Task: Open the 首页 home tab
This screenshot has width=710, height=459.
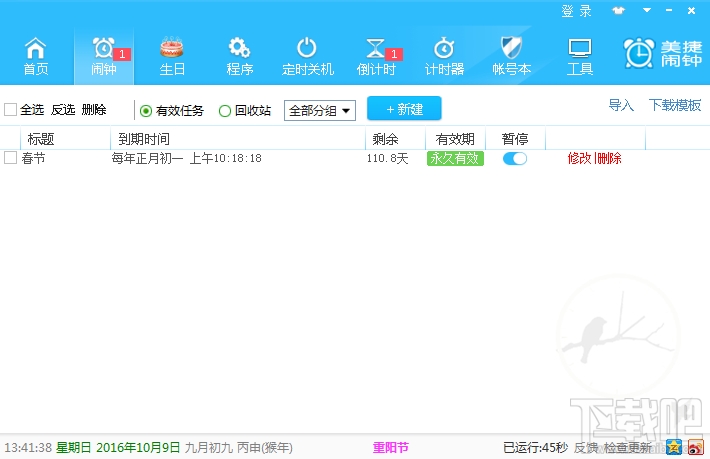Action: (x=36, y=56)
